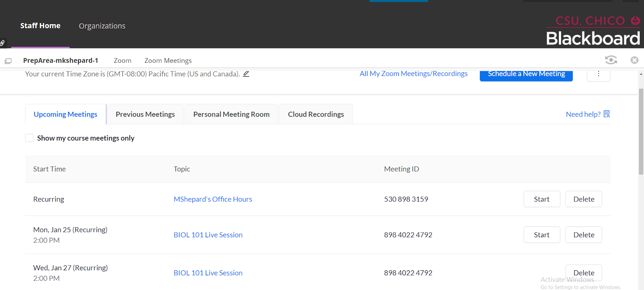Click the current Time Zone text
The height and width of the screenshot is (290, 644).
click(132, 74)
